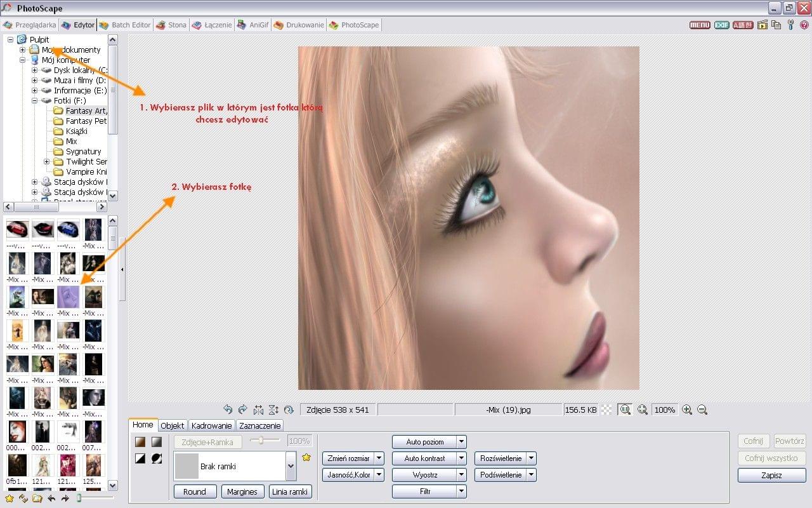The image size is (812, 508).
Task: Flip the image vertically
Action: point(273,410)
